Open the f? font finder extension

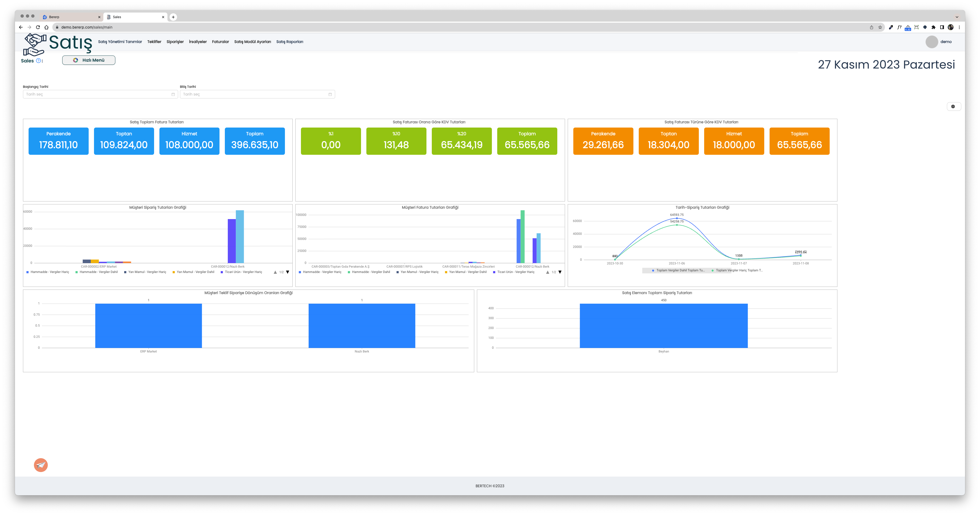[899, 27]
